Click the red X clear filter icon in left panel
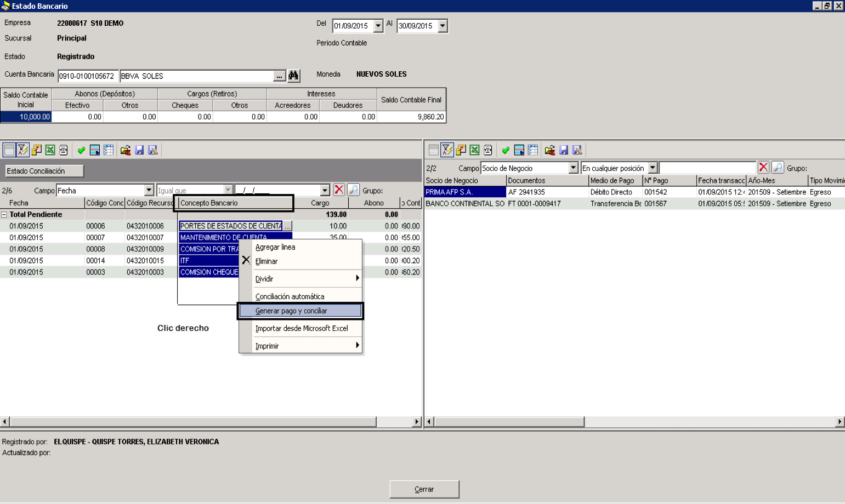Screen dimensions: 845x504 339,190
